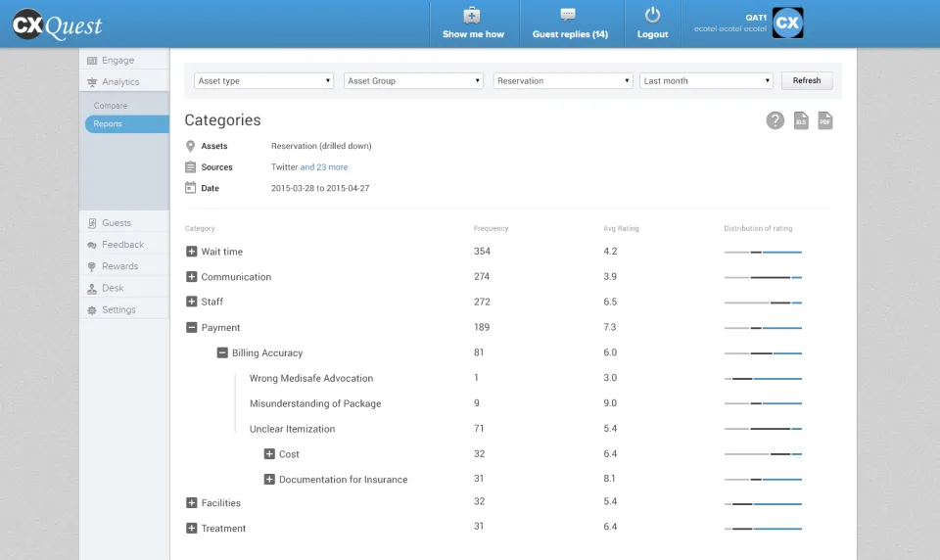Select Feedback in the sidebar
The width and height of the screenshot is (940, 560).
(124, 245)
